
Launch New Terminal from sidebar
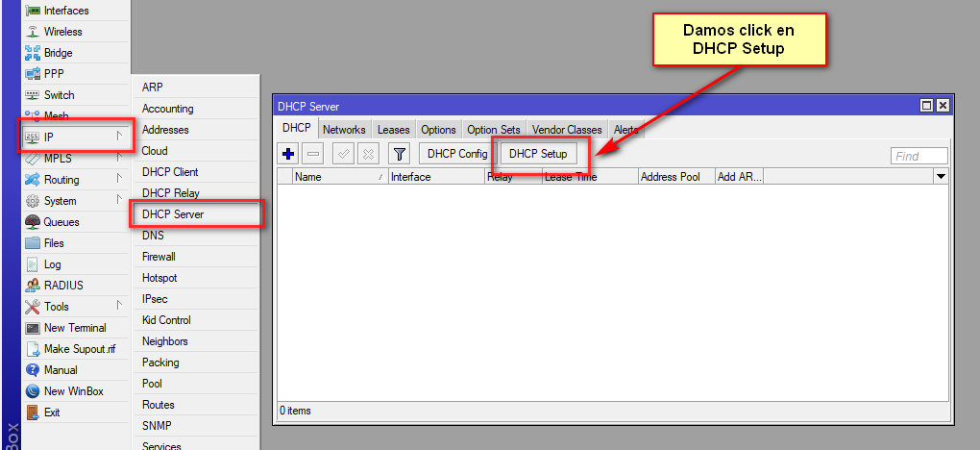[x=74, y=328]
